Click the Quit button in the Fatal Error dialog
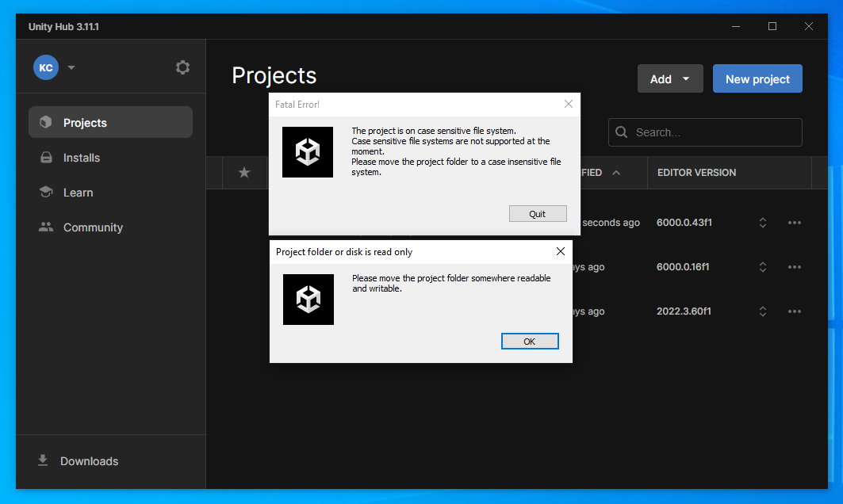The width and height of the screenshot is (843, 504). [x=538, y=213]
